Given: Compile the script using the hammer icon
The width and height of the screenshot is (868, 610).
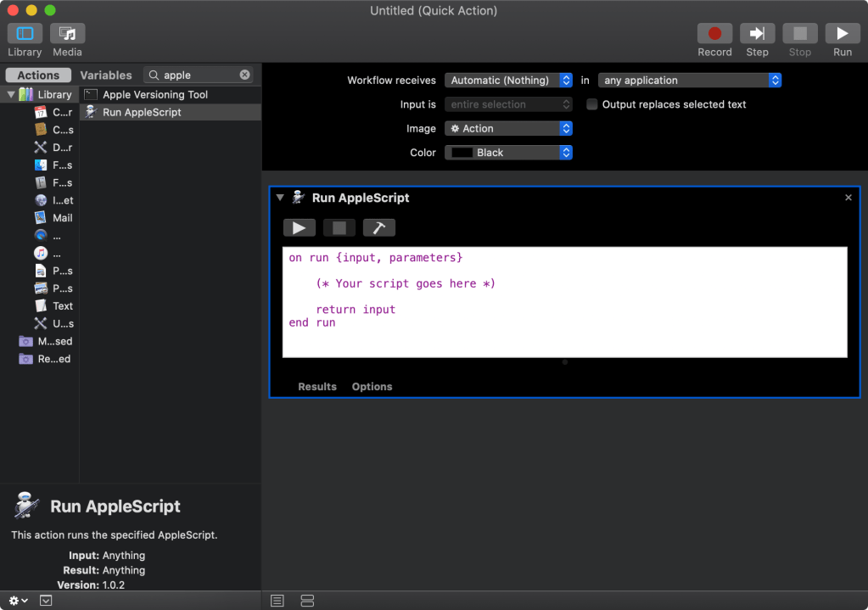Looking at the screenshot, I should click(x=378, y=227).
